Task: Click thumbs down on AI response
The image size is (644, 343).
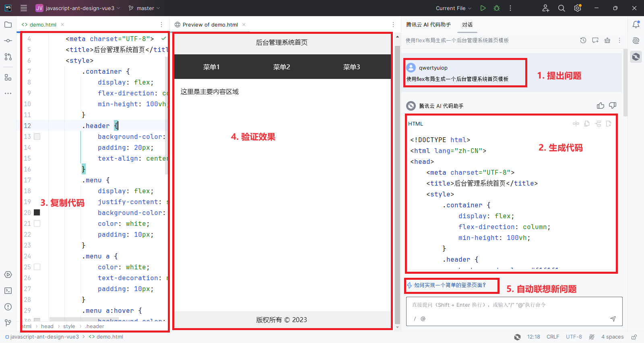Action: pos(613,105)
